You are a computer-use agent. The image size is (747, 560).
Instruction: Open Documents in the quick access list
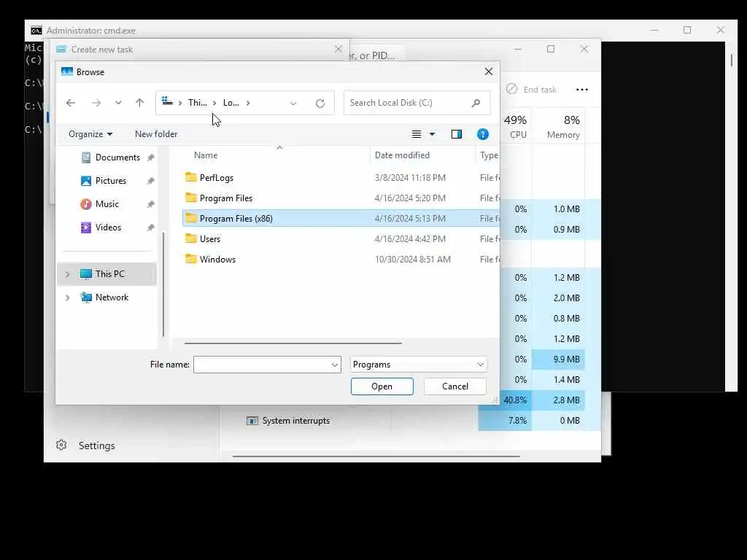click(x=117, y=157)
